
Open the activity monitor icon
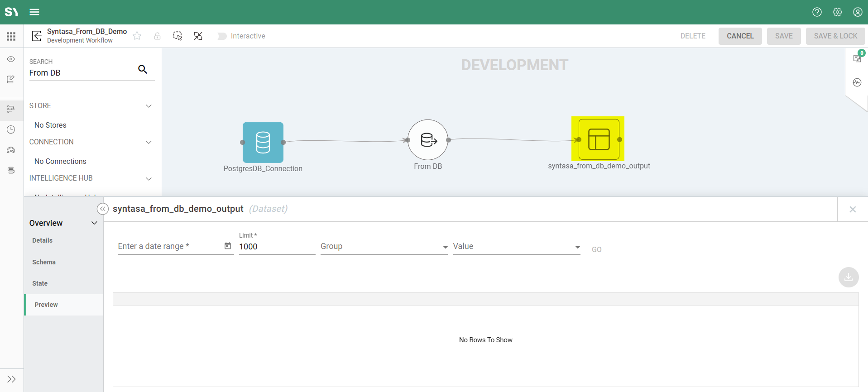[857, 82]
